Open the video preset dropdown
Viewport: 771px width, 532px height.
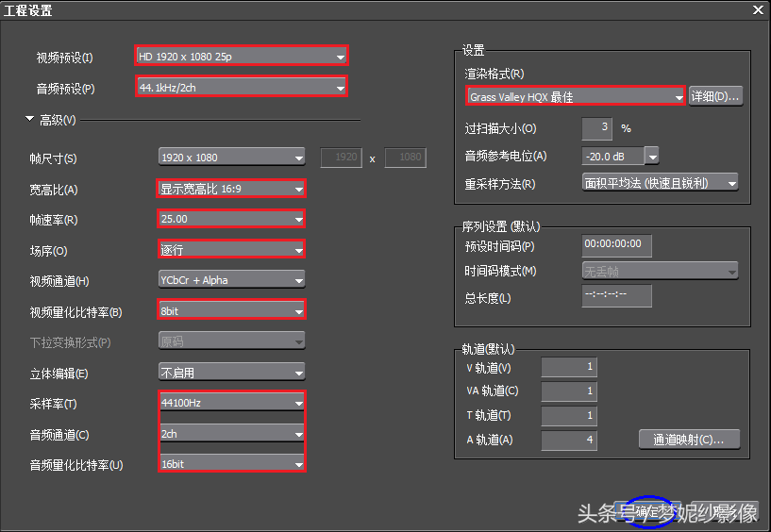(242, 57)
